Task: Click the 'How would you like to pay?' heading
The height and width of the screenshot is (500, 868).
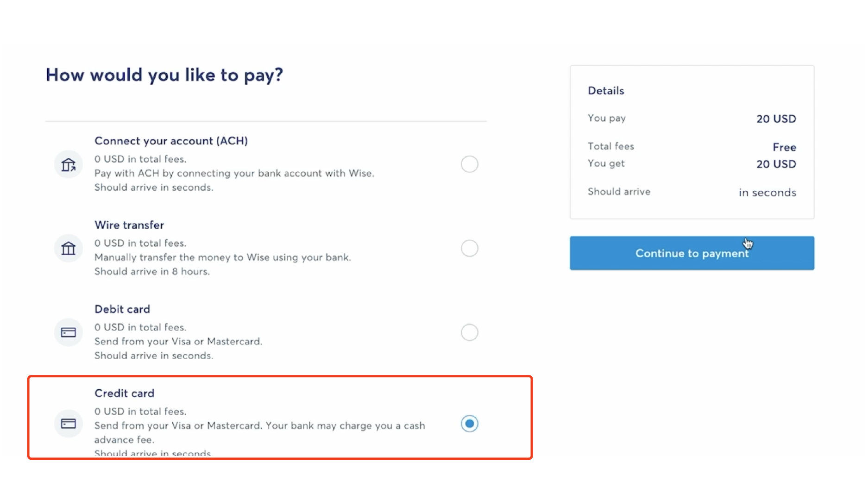Action: 164,75
